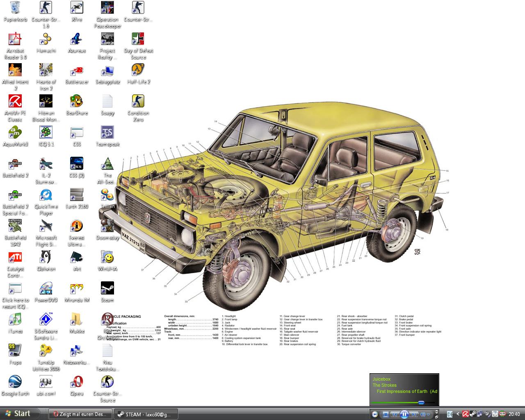Screen dimensions: 525x420
Task: Launch Hitman Blood Money shortcut
Action: [46, 108]
